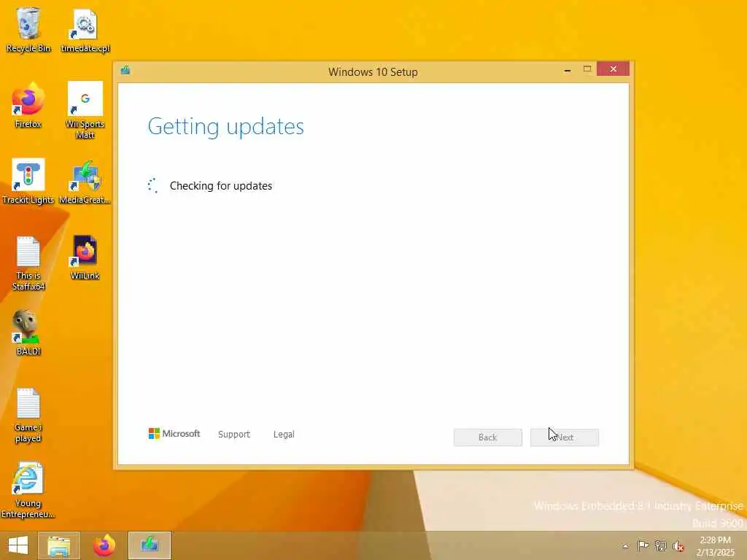
Task: Maximize the Windows 10 Setup window
Action: (x=587, y=69)
